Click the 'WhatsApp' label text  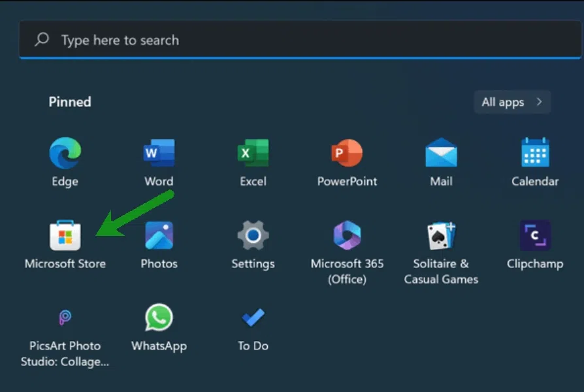(159, 346)
